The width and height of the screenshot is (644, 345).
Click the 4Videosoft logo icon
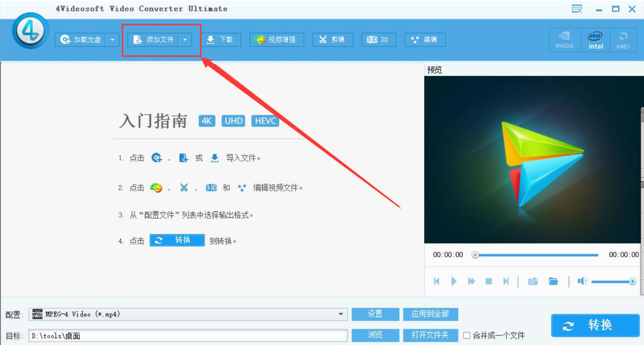[x=31, y=31]
